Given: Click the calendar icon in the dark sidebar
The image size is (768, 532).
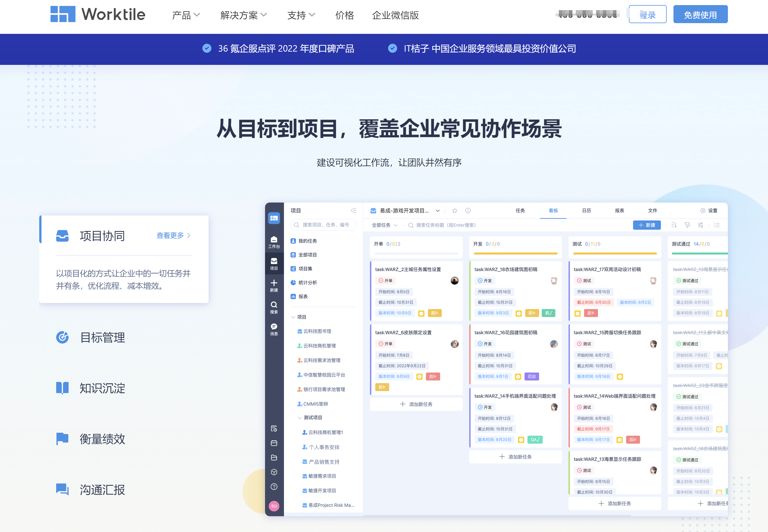Looking at the screenshot, I should (274, 443).
